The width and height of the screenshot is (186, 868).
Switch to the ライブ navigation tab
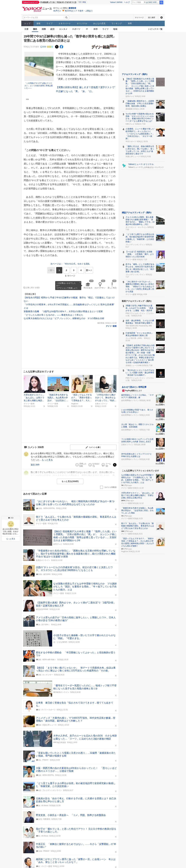(50, 24)
